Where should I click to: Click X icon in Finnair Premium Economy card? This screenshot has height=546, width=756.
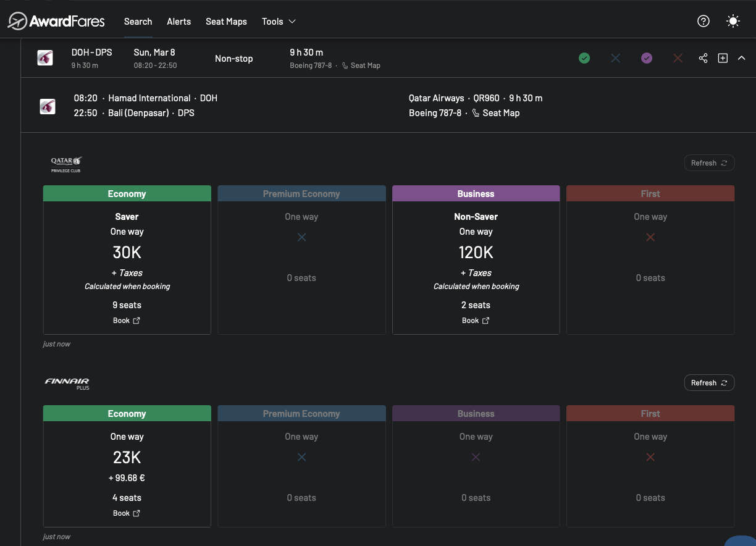pyautogui.click(x=301, y=457)
